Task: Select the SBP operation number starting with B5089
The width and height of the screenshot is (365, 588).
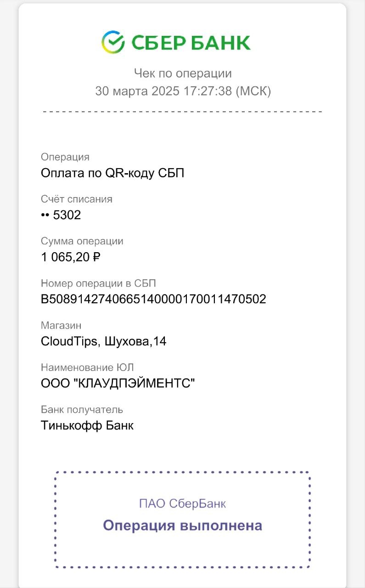Action: click(x=153, y=300)
